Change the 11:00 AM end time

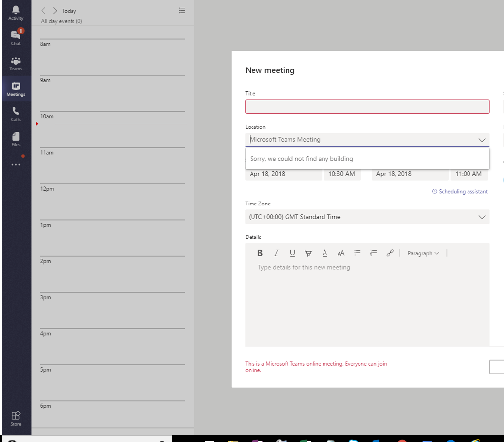point(469,174)
